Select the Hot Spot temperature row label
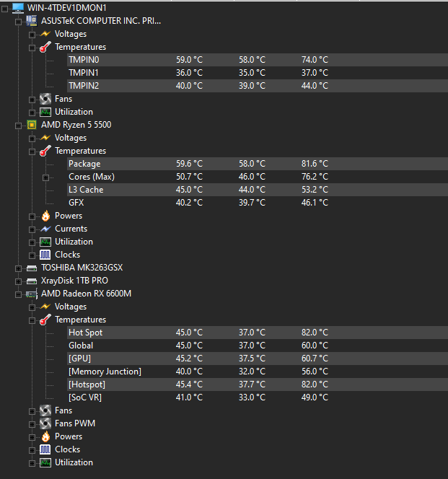This screenshot has width=448, height=479. pyautogui.click(x=85, y=333)
